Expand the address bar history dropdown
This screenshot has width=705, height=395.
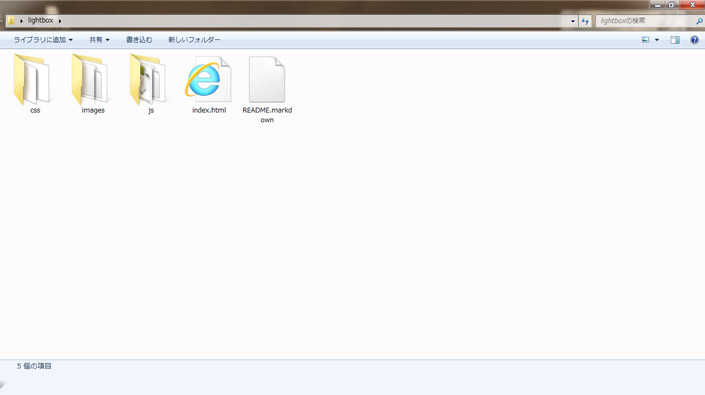coord(573,21)
